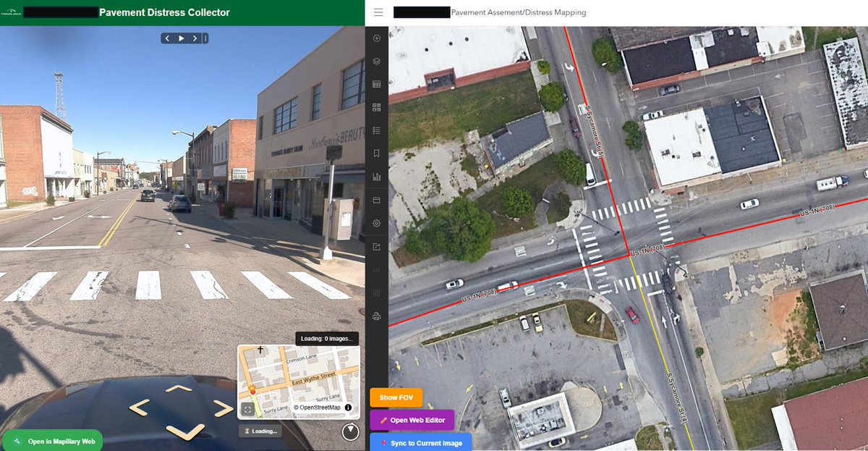868x451 pixels.
Task: Toggle the sequence control options bar
Action: coord(205,38)
